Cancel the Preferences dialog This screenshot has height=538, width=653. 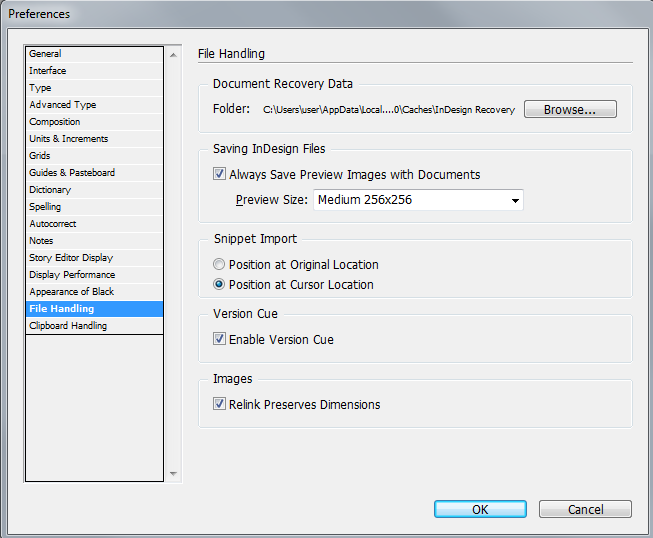tap(585, 509)
